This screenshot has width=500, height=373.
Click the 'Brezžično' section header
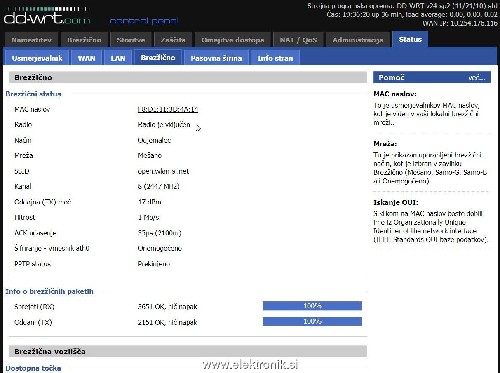point(188,77)
